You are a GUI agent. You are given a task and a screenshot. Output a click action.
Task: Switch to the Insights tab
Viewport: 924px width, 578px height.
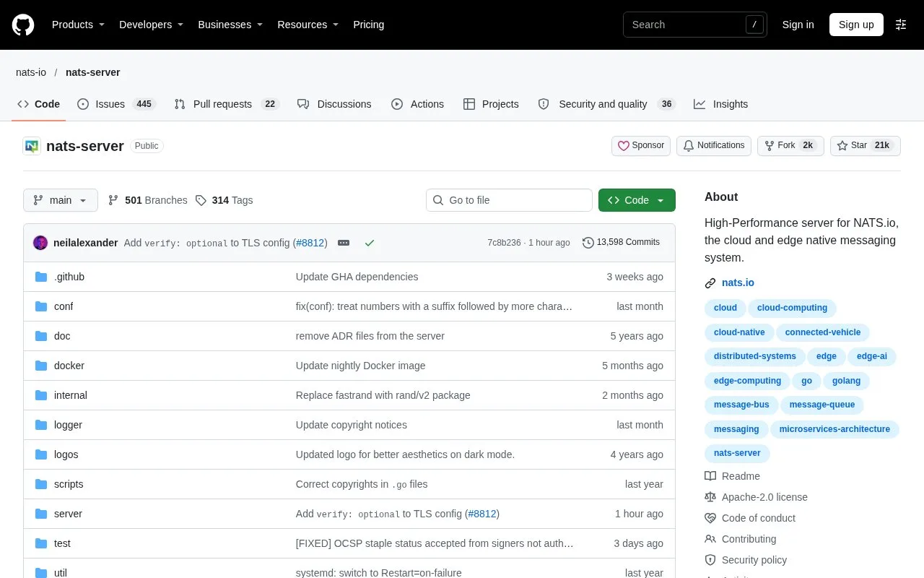pyautogui.click(x=720, y=104)
